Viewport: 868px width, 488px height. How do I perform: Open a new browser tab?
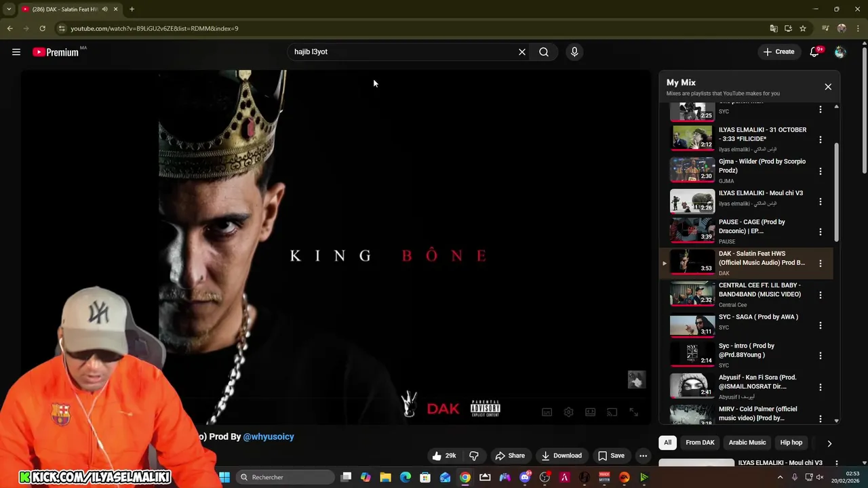tap(132, 9)
